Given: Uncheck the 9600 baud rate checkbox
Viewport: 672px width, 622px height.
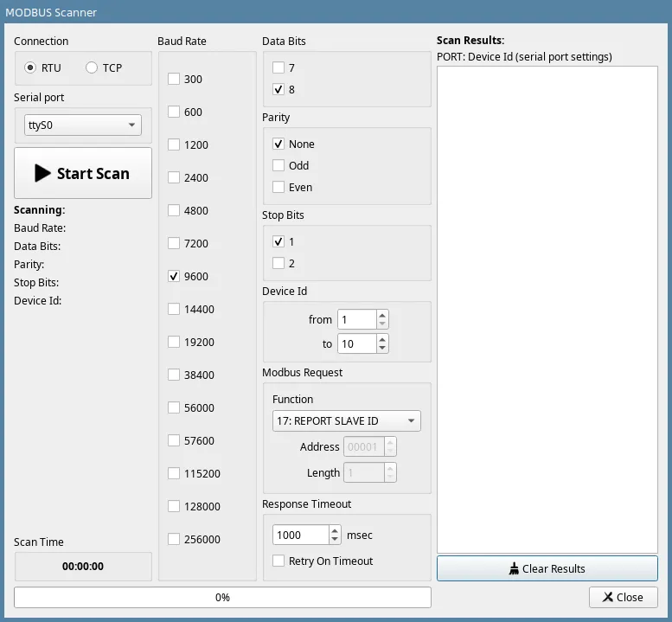Looking at the screenshot, I should coord(174,276).
